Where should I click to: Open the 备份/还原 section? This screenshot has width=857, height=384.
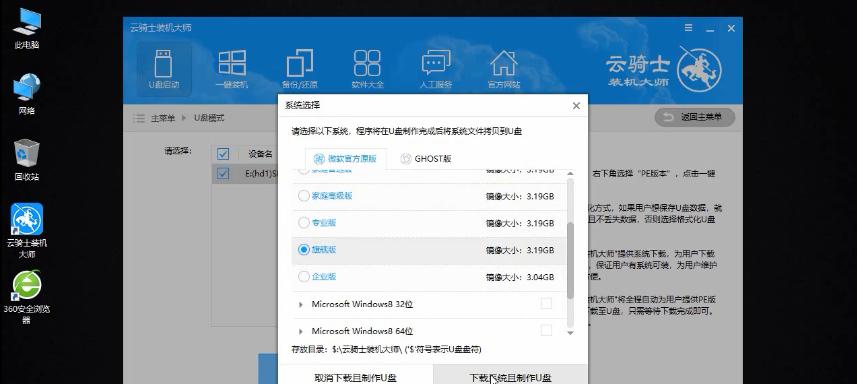(x=300, y=69)
